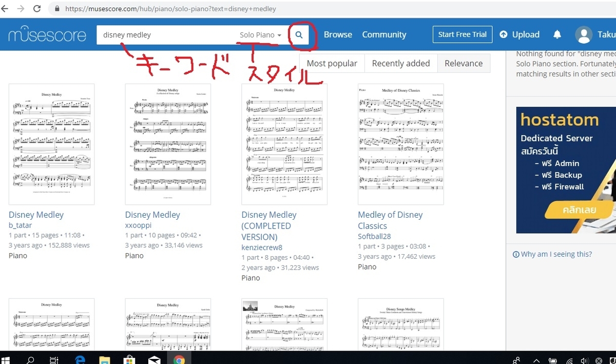616x364 pixels.
Task: Open Mail app from taskbar
Action: click(154, 360)
